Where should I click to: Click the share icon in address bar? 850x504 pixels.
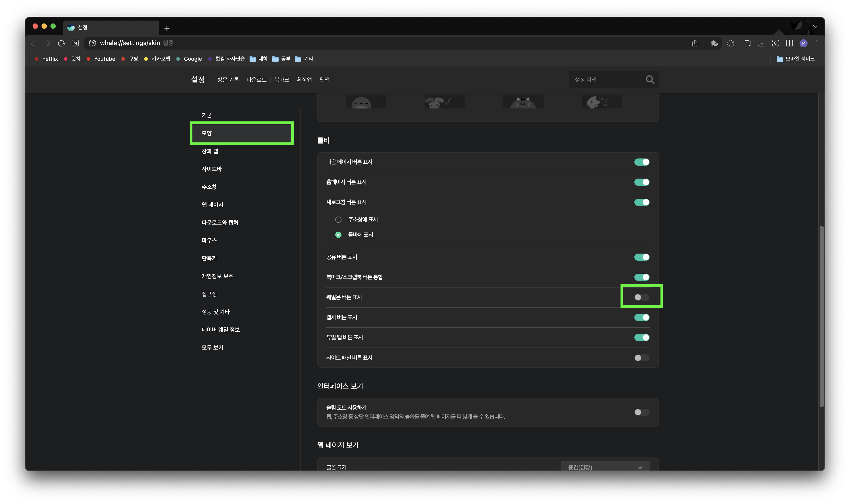[694, 43]
